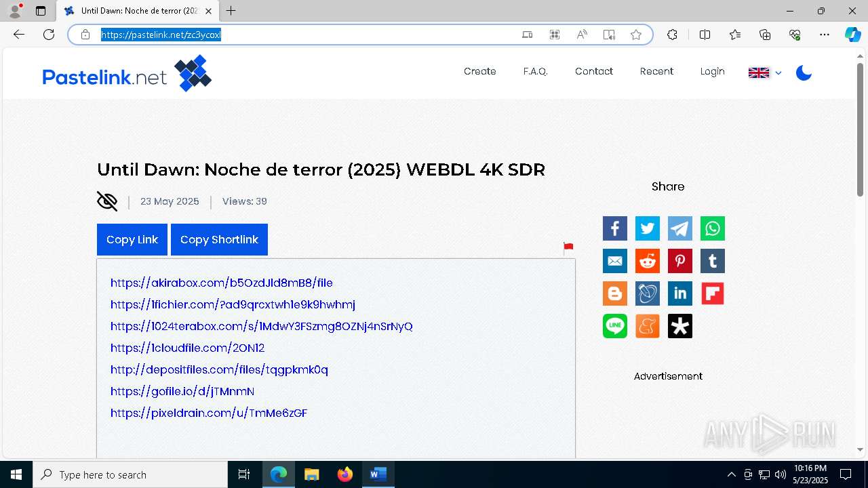Close the Until Dawn tab
Viewport: 868px width, 488px height.
tap(208, 11)
